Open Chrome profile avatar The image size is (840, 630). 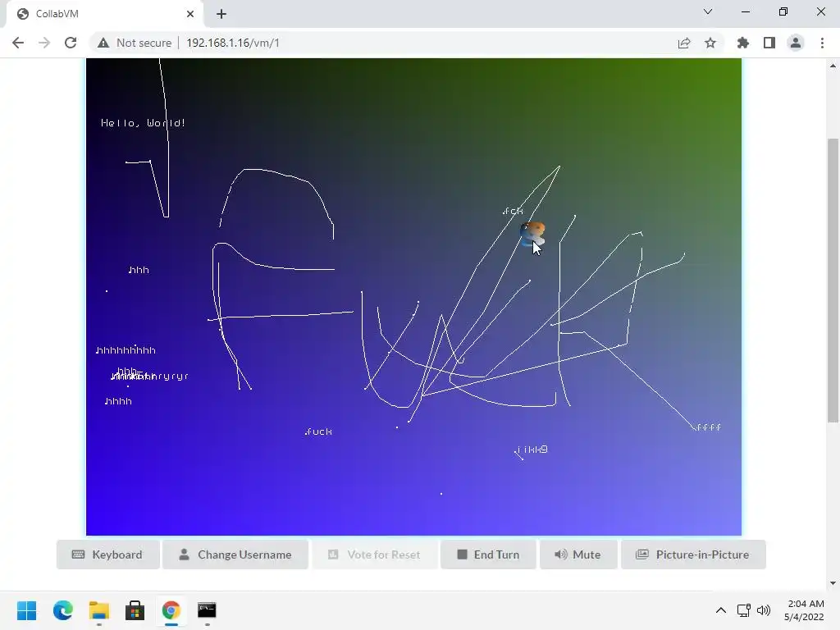[796, 43]
